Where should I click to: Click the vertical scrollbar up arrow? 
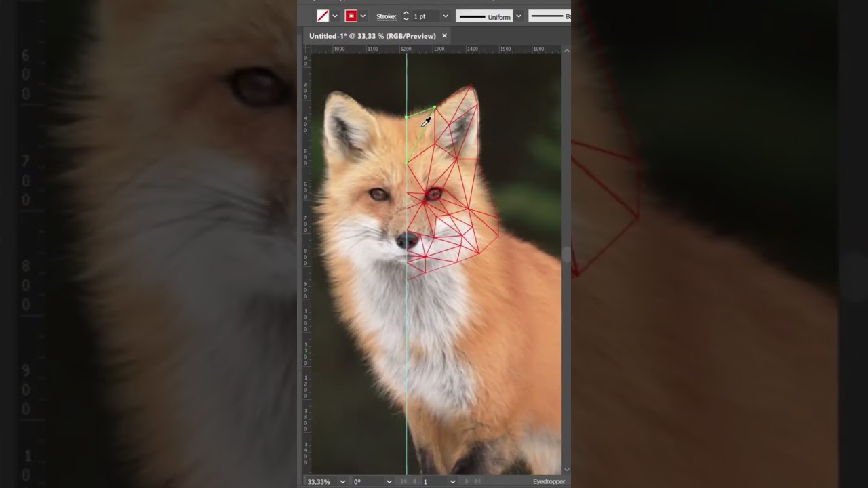pyautogui.click(x=566, y=50)
